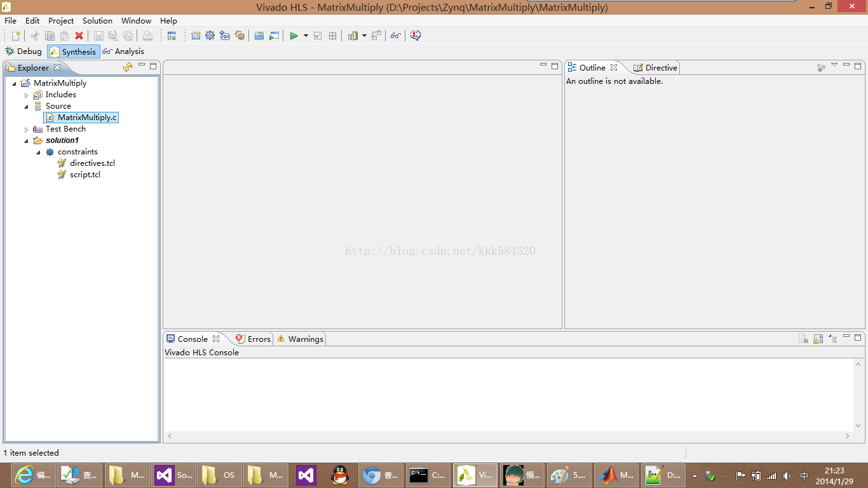Click the red speech-bubble icon in the toolbar
The height and width of the screenshot is (488, 868).
click(x=416, y=36)
